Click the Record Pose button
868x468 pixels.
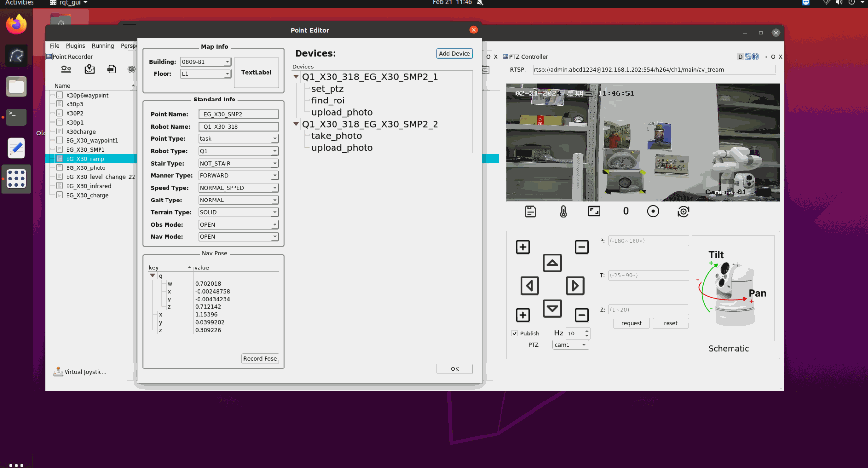tap(260, 359)
